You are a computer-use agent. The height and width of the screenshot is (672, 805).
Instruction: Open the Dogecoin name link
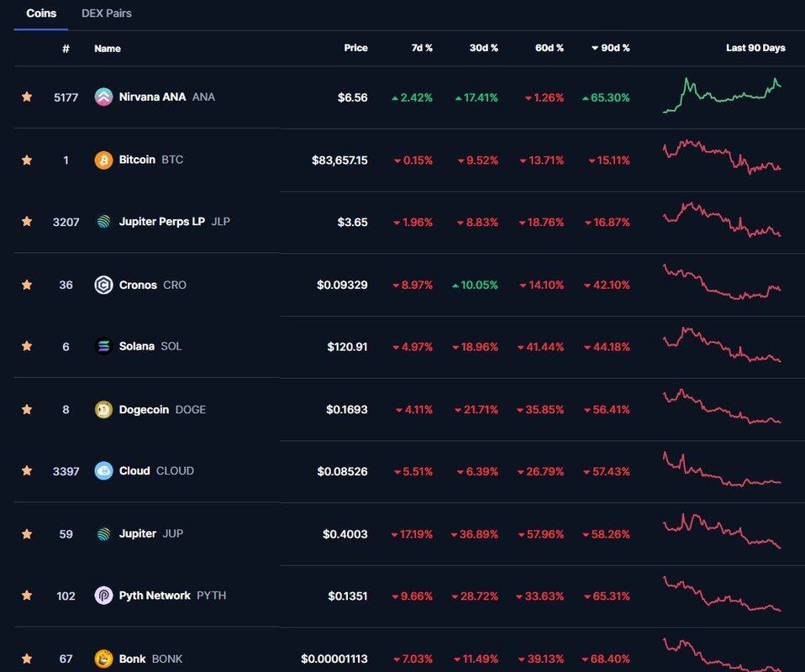pyautogui.click(x=144, y=409)
